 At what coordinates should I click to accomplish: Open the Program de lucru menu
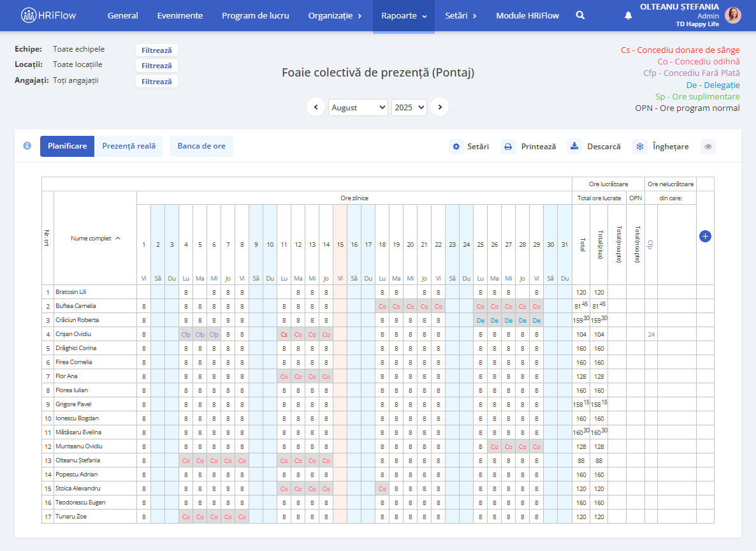255,16
